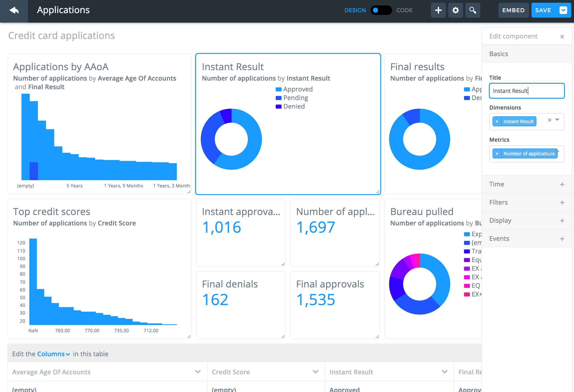Click the magnifying glass search icon

[x=473, y=10]
